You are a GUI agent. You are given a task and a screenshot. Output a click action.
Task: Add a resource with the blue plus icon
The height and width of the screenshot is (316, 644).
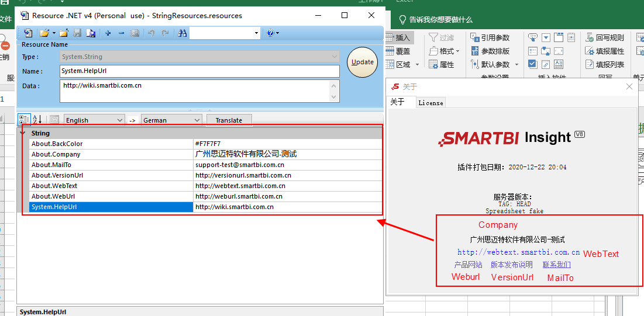click(x=108, y=33)
